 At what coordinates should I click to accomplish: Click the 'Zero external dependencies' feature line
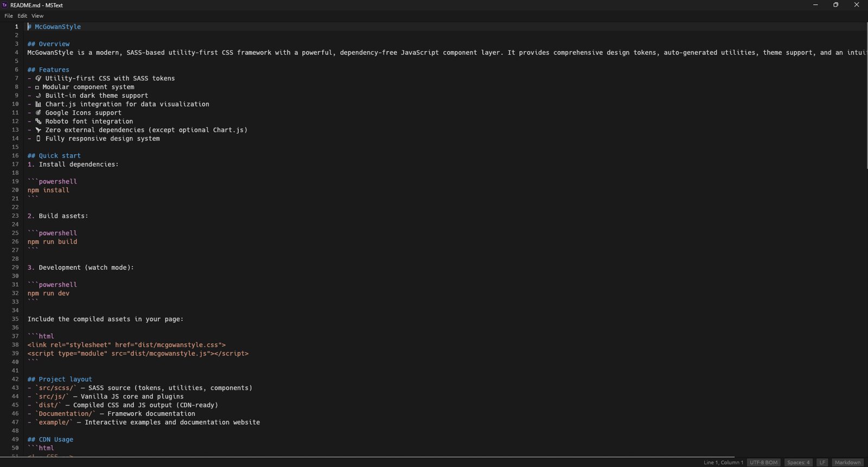137,130
